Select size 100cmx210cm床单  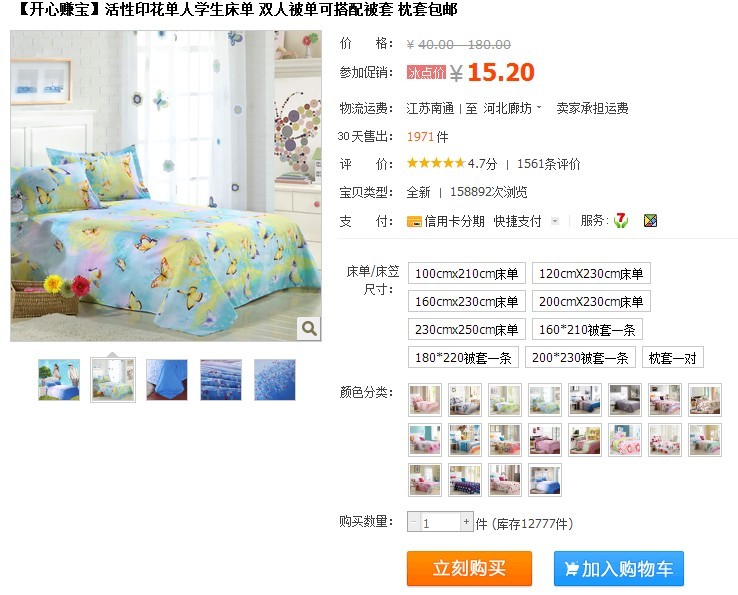pos(466,273)
